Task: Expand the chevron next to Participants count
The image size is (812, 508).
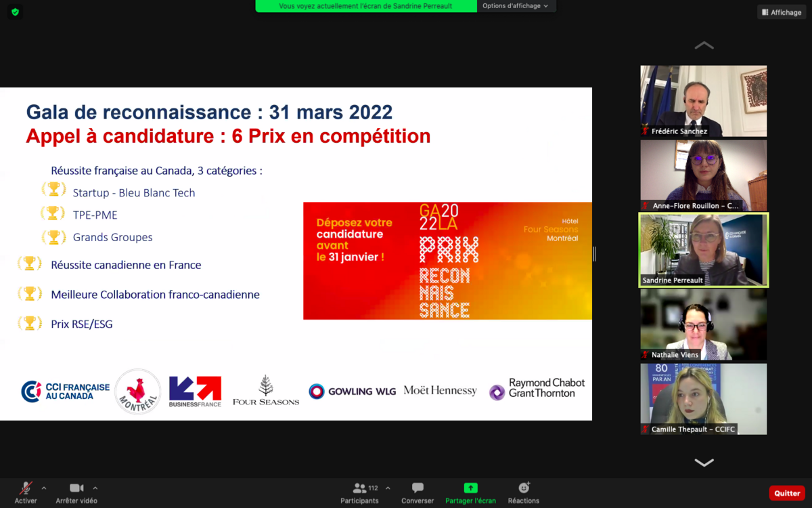Action: click(388, 488)
